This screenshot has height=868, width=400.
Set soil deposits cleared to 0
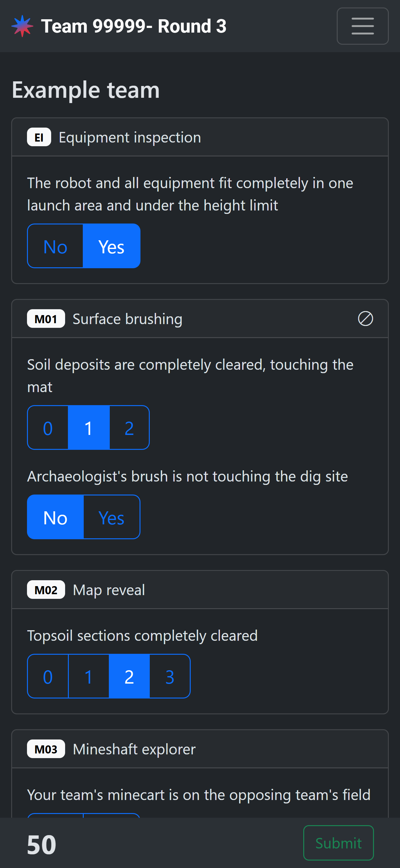click(x=48, y=427)
